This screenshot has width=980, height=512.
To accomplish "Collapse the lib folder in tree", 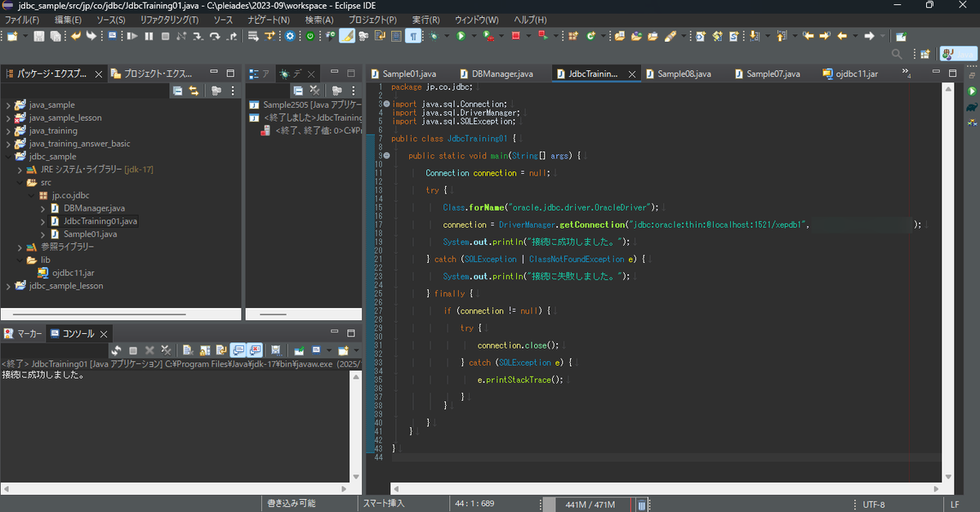I will tap(20, 260).
